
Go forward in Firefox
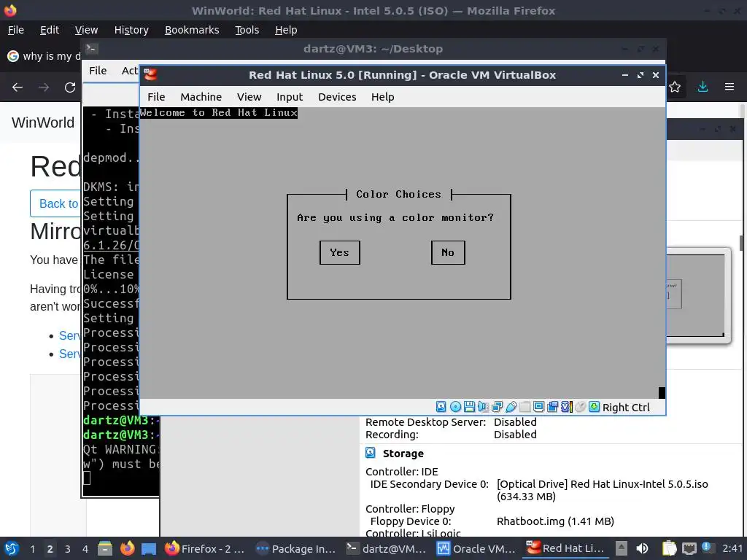(x=44, y=87)
